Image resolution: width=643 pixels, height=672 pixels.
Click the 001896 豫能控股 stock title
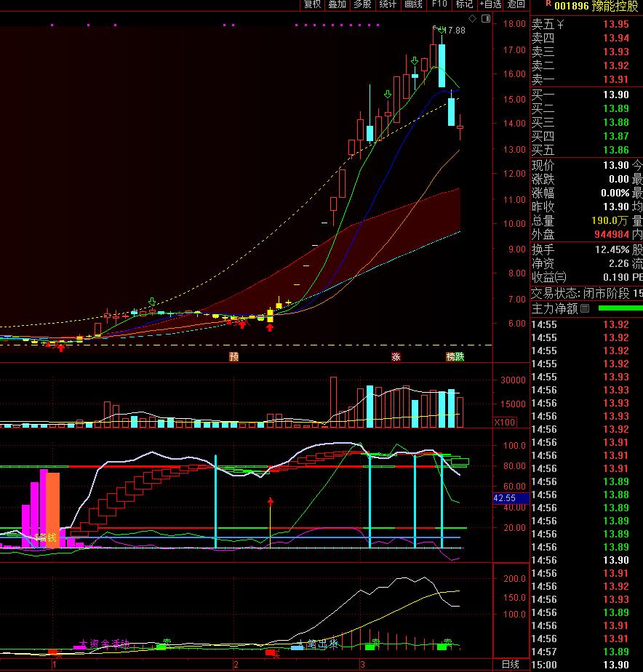tap(596, 6)
